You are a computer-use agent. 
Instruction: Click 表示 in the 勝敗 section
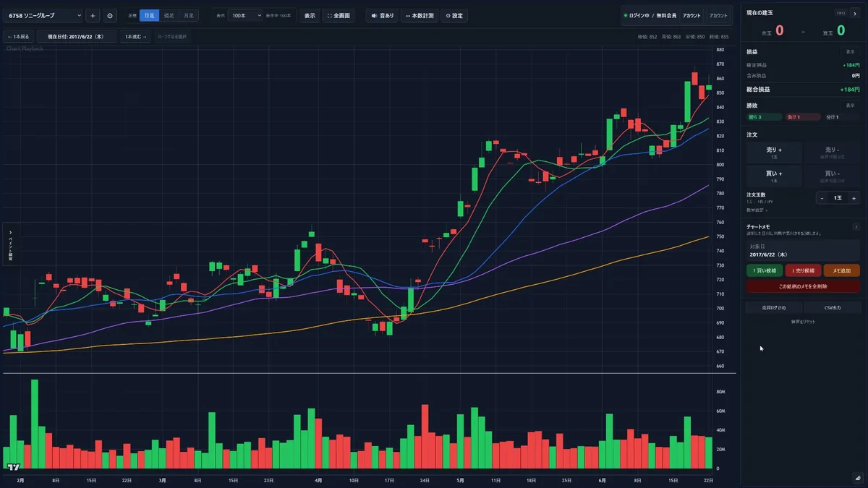(850, 106)
